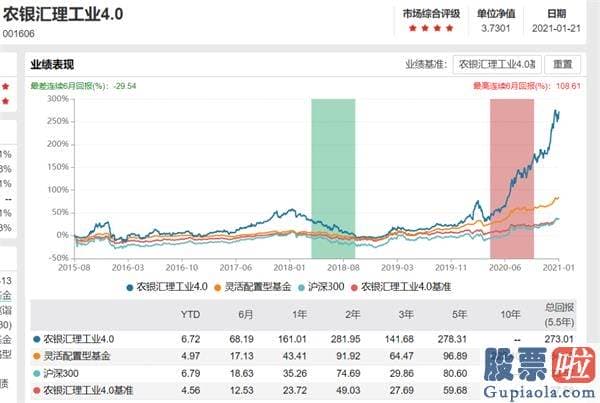
Task: Select the 10年 column header
Action: [x=510, y=315]
